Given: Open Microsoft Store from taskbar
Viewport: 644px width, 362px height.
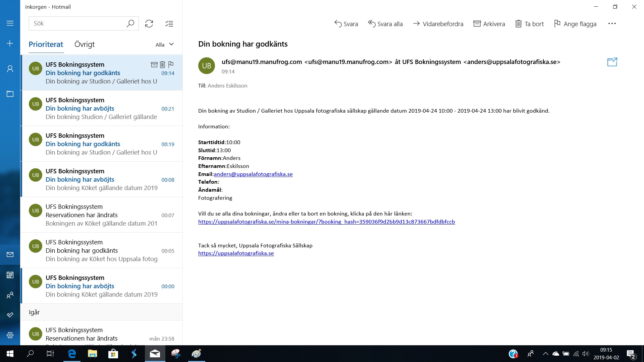Looking at the screenshot, I should [113, 354].
